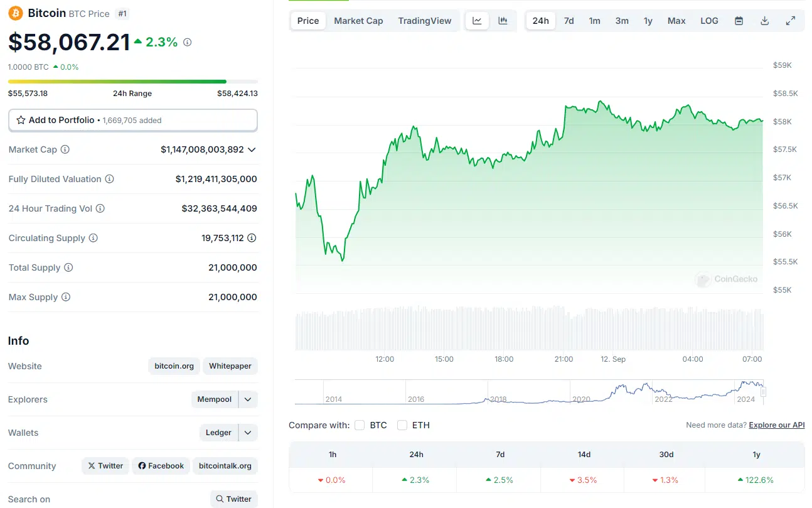Click the $58,067.21 price text

point(69,41)
